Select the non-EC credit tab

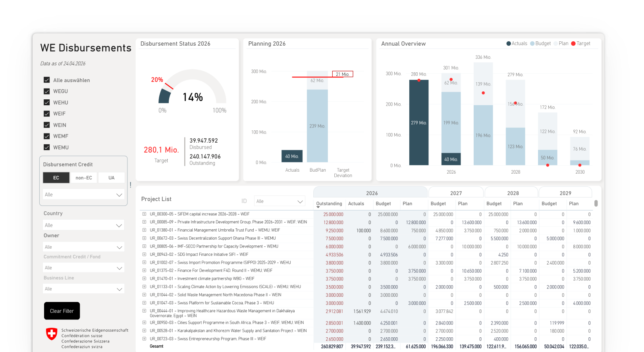[84, 178]
